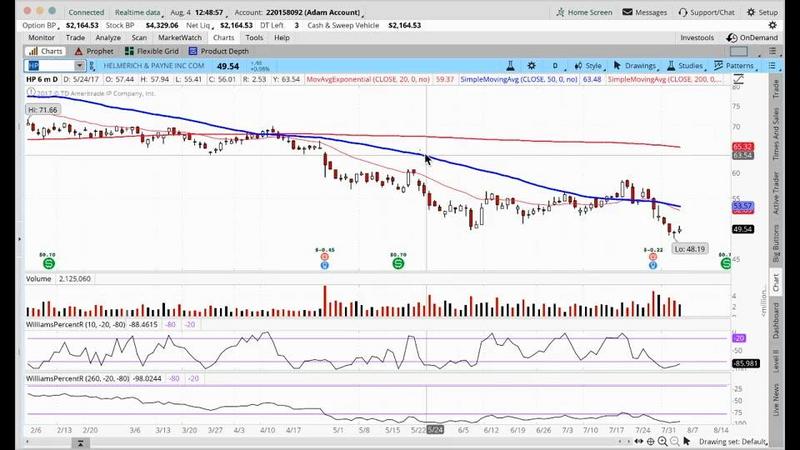Open the Level II side tab
The width and height of the screenshot is (800, 450).
pyautogui.click(x=776, y=361)
